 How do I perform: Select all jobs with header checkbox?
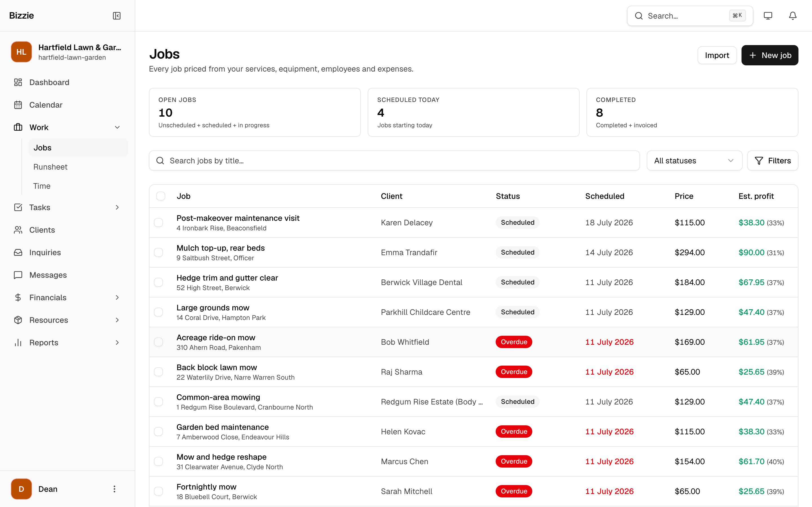click(x=161, y=196)
